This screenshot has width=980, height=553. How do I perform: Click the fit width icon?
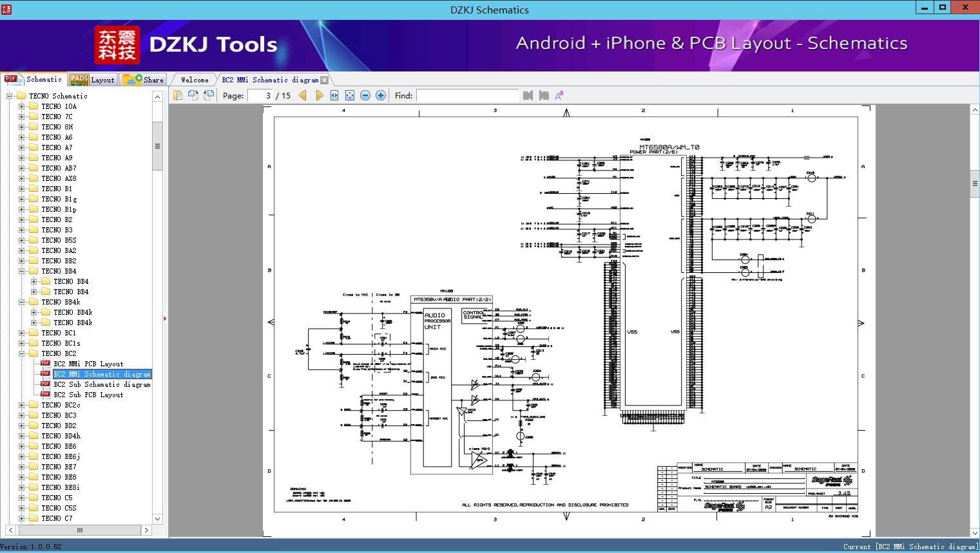[334, 95]
